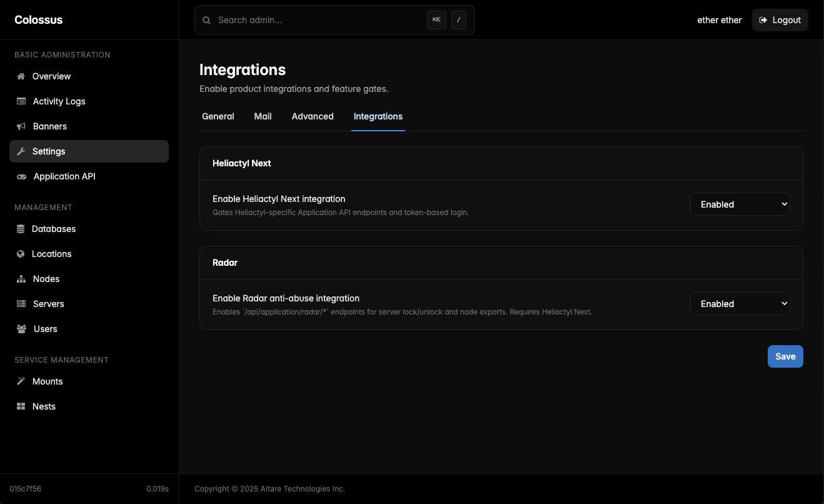This screenshot has width=824, height=504.
Task: Open the Radar anti-abuse integration dropdown
Action: [740, 303]
